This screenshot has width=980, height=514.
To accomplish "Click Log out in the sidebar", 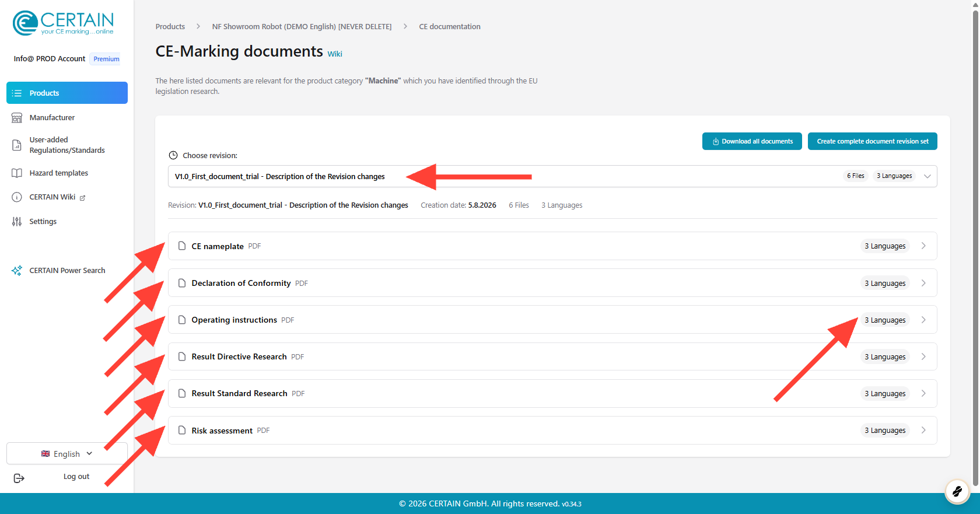I will coord(76,477).
